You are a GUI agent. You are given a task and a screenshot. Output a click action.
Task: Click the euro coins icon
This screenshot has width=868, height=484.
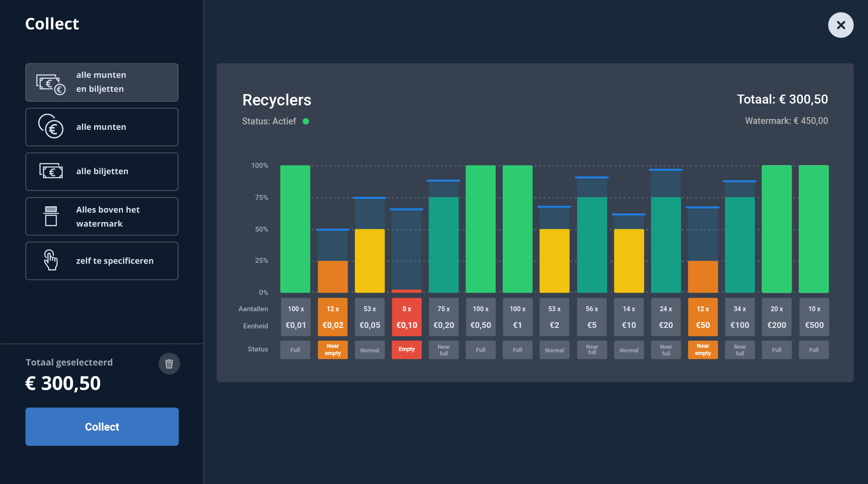[51, 127]
